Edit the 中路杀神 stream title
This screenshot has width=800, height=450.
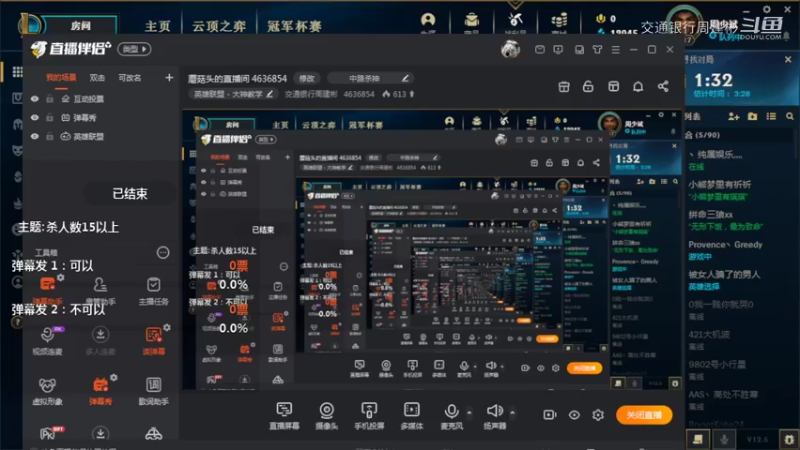(405, 78)
